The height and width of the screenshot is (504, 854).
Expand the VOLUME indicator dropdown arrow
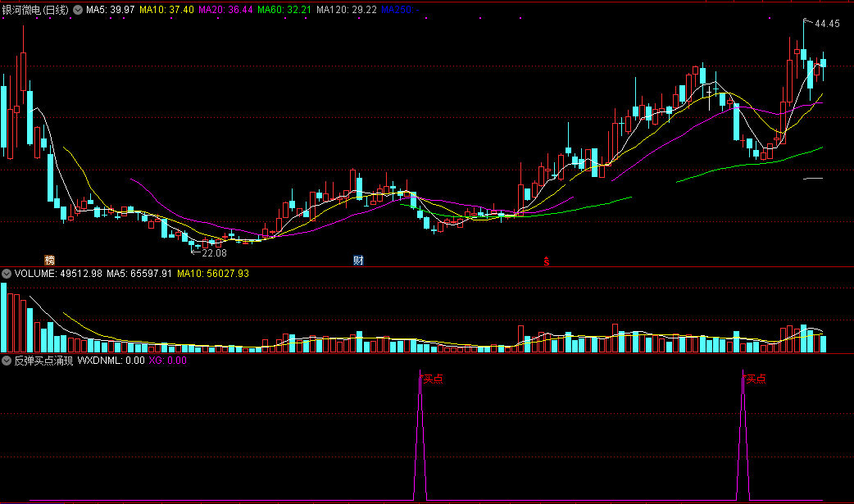pyautogui.click(x=7, y=274)
